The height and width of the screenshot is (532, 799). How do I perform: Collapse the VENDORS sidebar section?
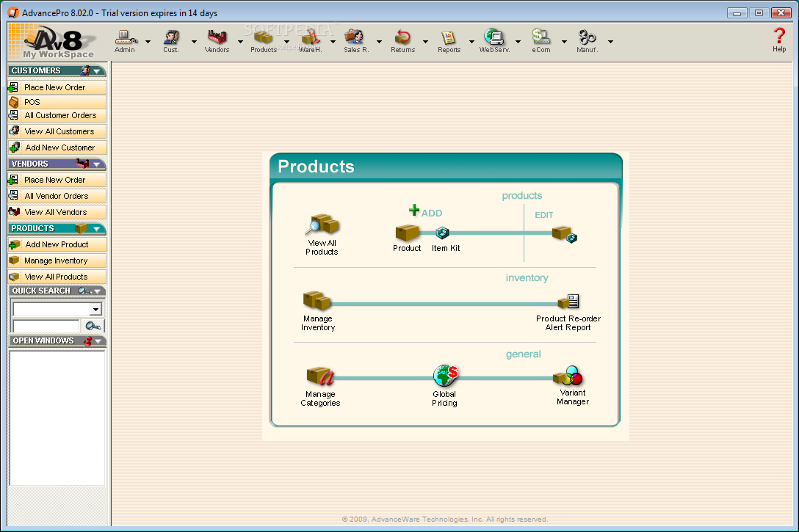pyautogui.click(x=97, y=164)
